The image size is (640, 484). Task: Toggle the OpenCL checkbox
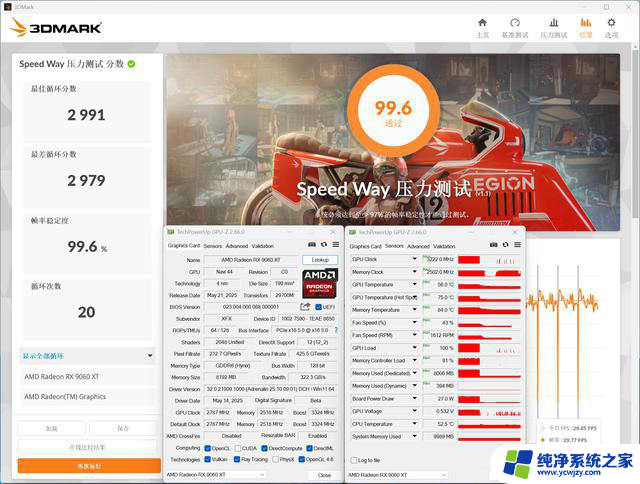point(207,448)
